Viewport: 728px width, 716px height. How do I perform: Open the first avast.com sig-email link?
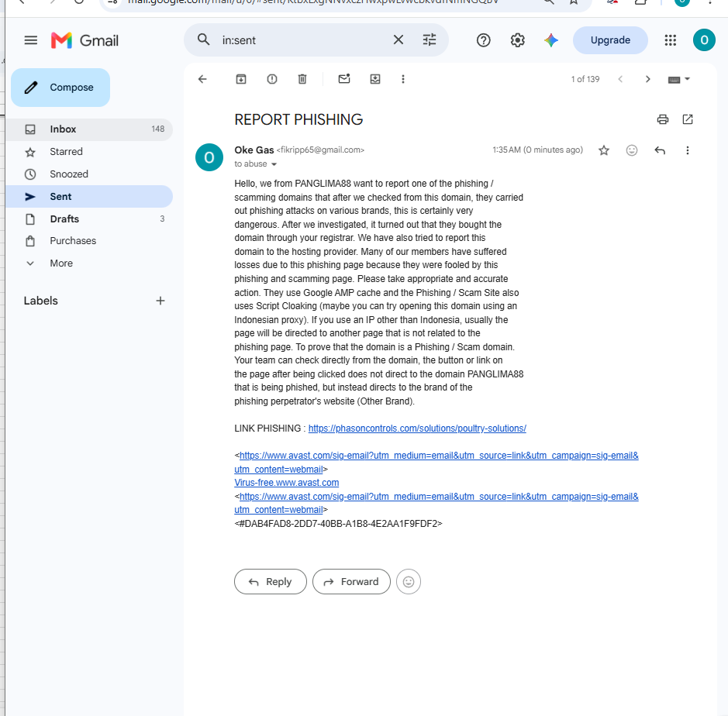(x=436, y=462)
